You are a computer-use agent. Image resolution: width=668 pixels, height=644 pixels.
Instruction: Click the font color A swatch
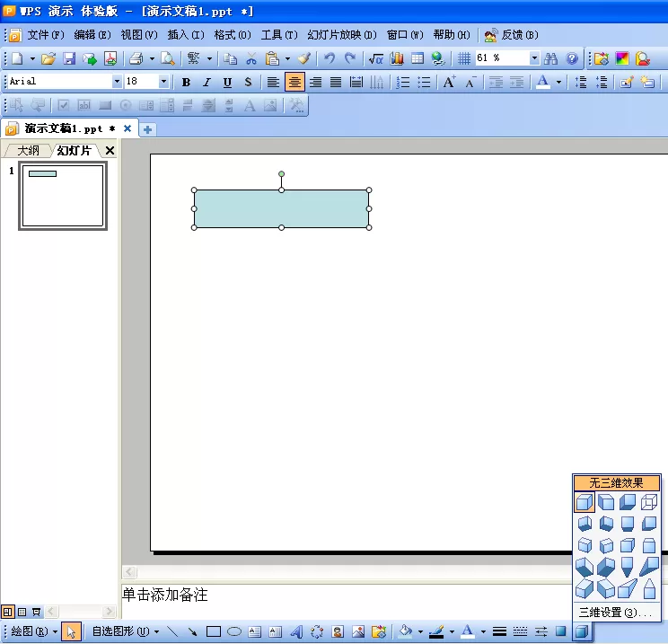click(542, 82)
